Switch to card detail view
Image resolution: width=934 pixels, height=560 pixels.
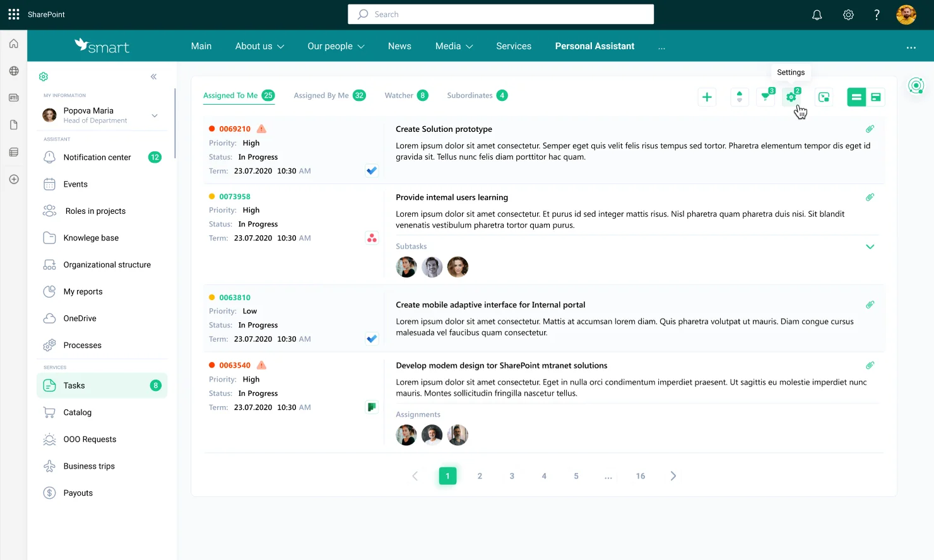(876, 97)
